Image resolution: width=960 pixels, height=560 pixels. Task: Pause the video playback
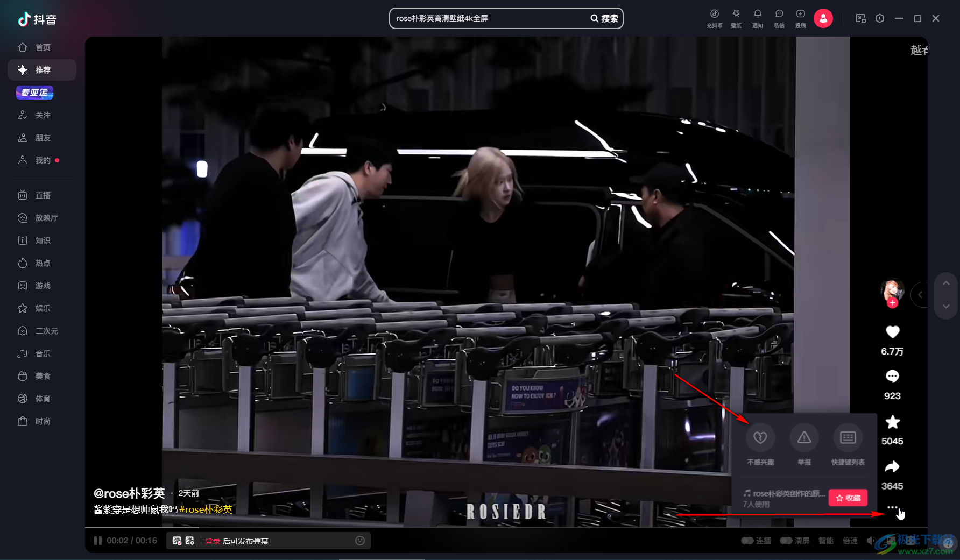pos(98,541)
